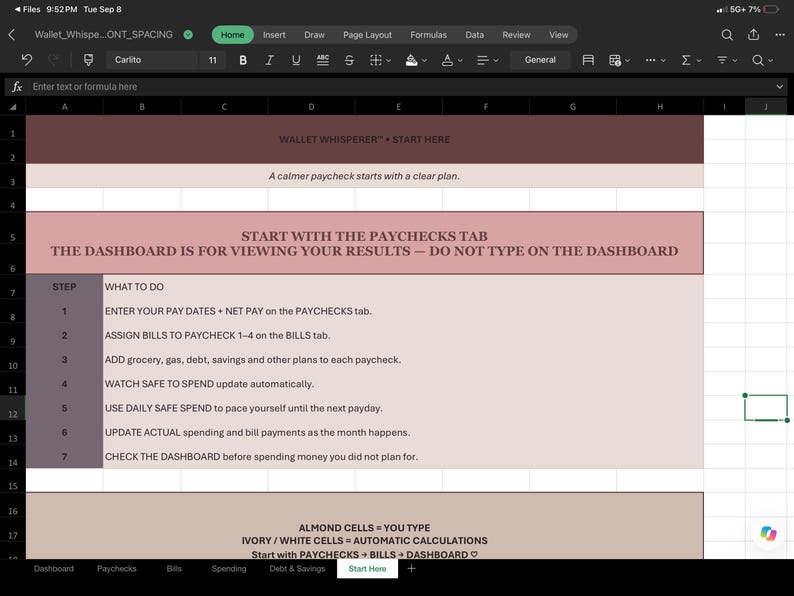Tap the battery indicator in status bar
This screenshot has height=596, width=794.
tap(771, 9)
